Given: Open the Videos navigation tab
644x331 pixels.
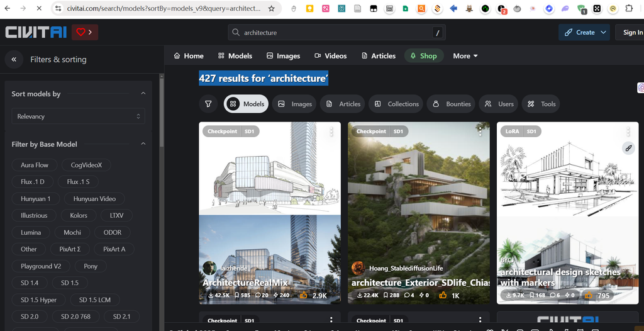Looking at the screenshot, I should 331,56.
